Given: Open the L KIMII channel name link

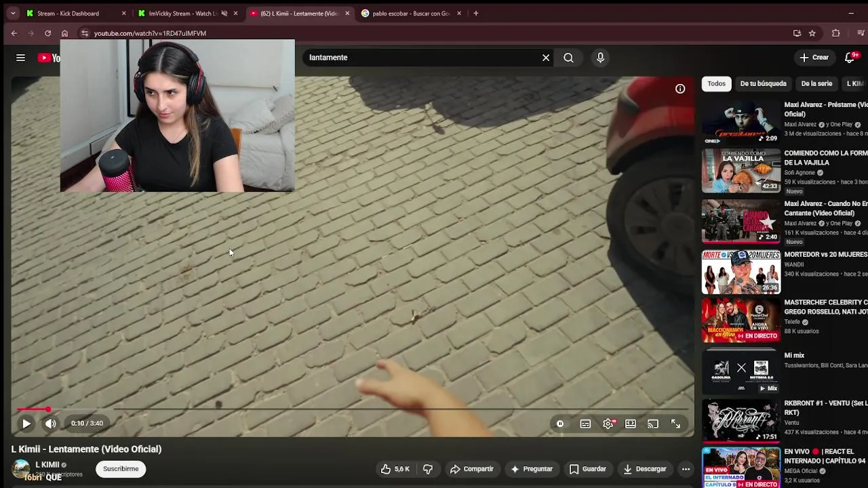Looking at the screenshot, I should [x=47, y=465].
